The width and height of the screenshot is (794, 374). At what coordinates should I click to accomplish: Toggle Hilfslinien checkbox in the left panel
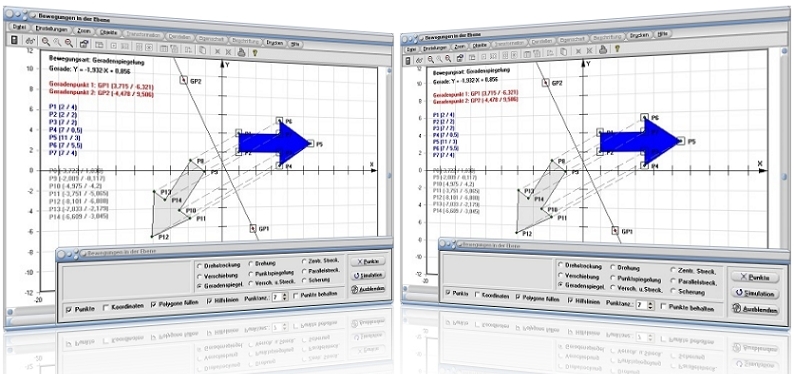click(x=209, y=301)
